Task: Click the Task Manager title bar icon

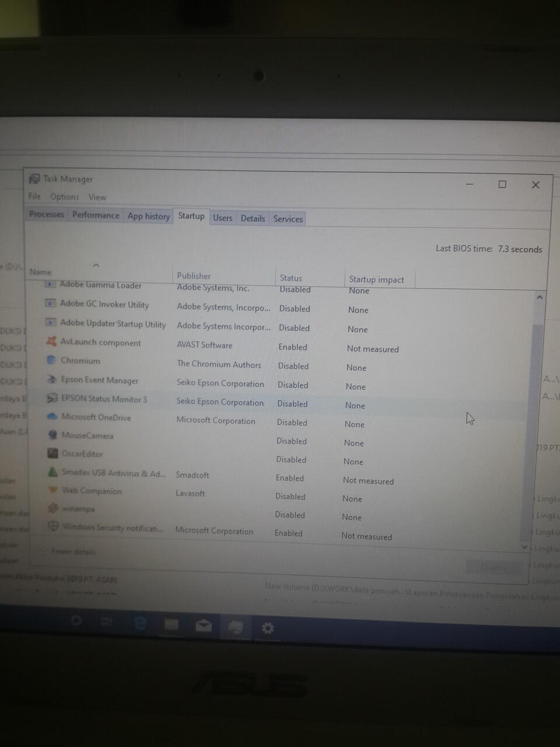Action: click(x=34, y=179)
